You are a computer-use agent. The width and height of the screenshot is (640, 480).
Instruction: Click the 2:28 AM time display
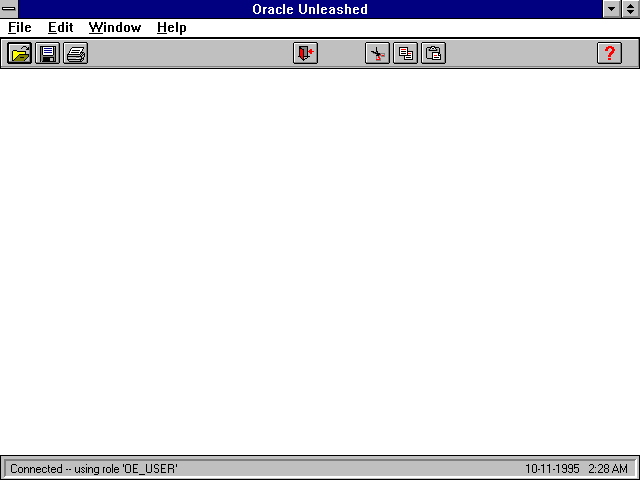[608, 469]
